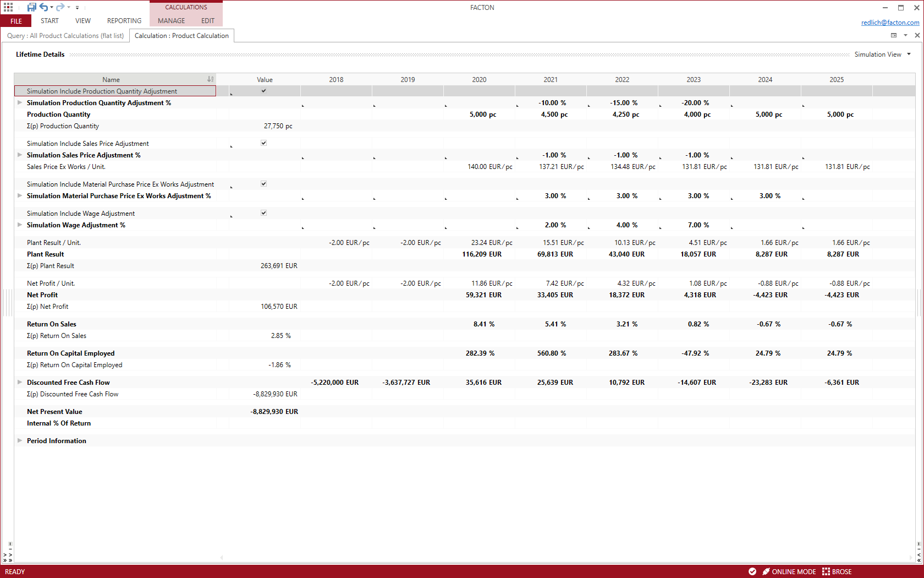924x578 pixels.
Task: Click the BROSE label in status bar
Action: coord(842,572)
